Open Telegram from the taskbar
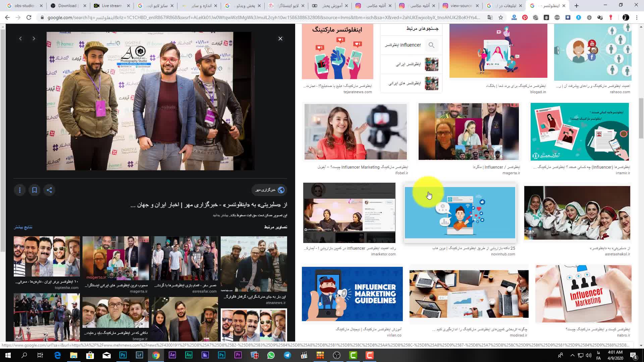Screen dimensions: 644x362 (287, 355)
